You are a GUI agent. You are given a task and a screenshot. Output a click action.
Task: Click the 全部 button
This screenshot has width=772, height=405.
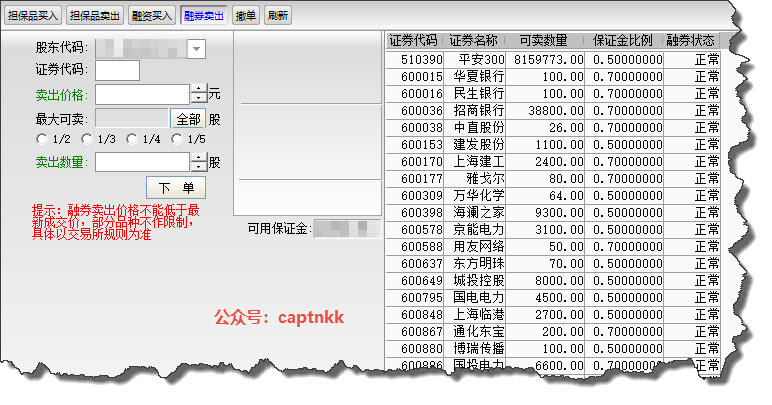click(188, 119)
